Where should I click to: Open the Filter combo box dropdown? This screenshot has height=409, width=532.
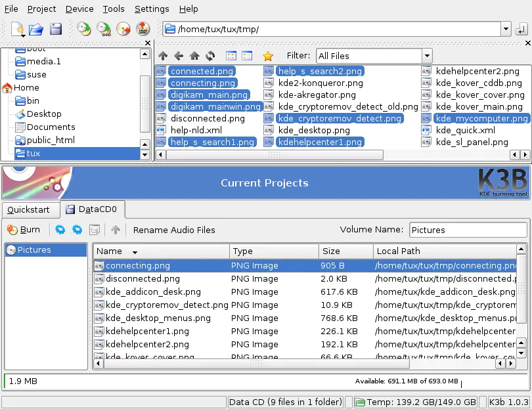427,56
